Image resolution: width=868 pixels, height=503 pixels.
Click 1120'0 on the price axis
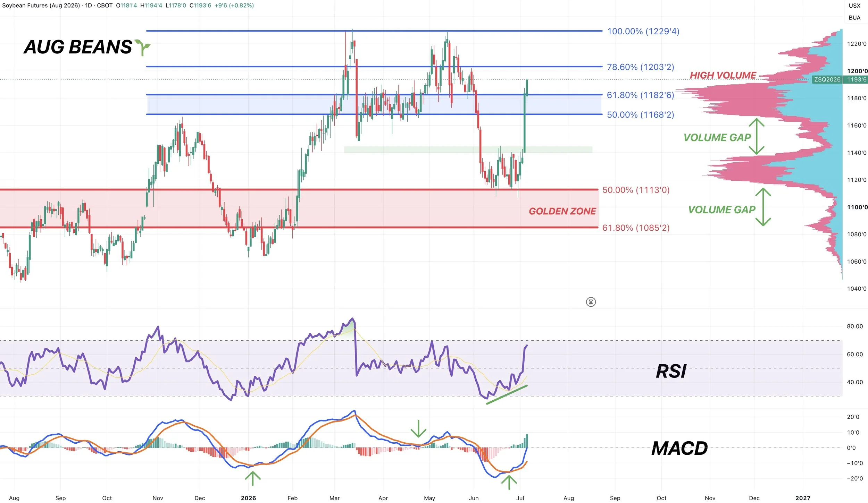coord(857,180)
